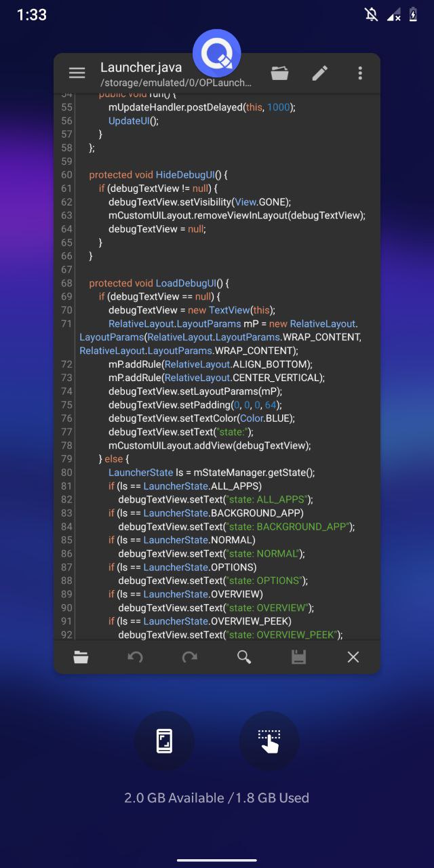Tap the battery charging status icon
Viewport: 434px width, 868px height.
[413, 15]
